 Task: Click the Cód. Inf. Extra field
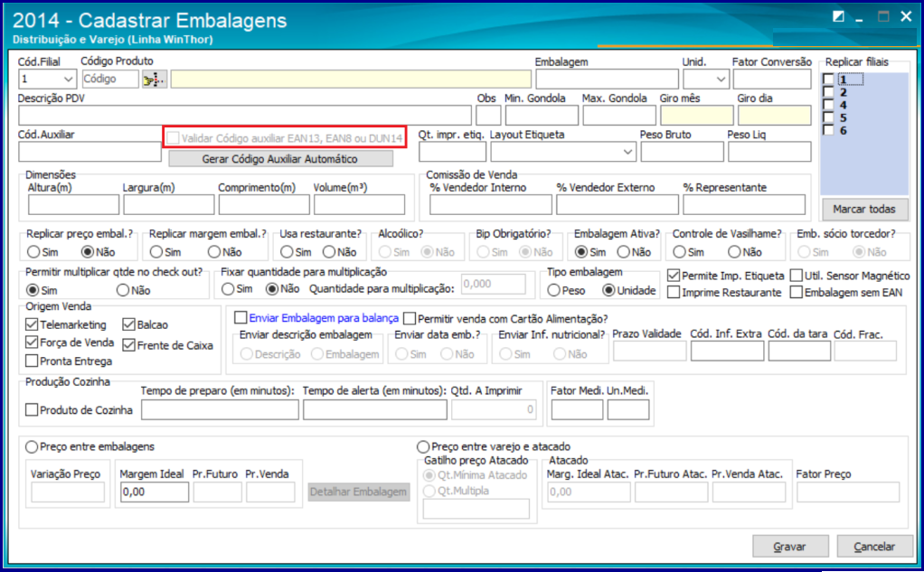pos(727,352)
